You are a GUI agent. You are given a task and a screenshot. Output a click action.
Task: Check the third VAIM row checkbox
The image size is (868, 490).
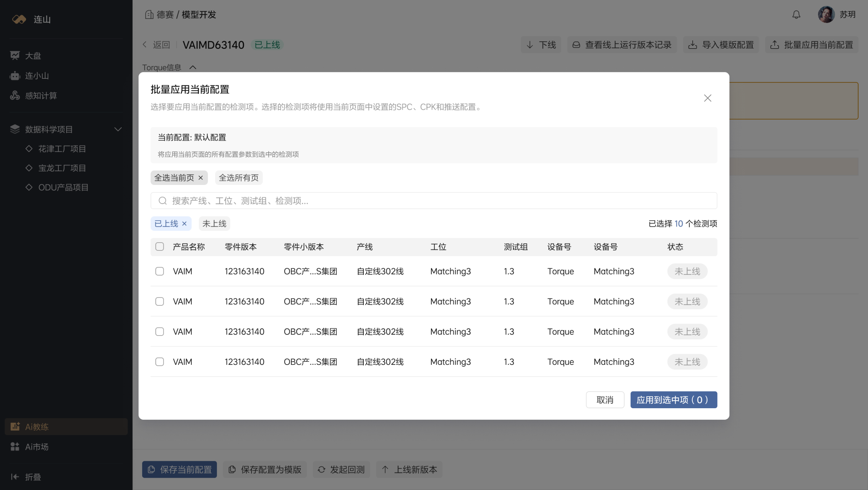[159, 332]
